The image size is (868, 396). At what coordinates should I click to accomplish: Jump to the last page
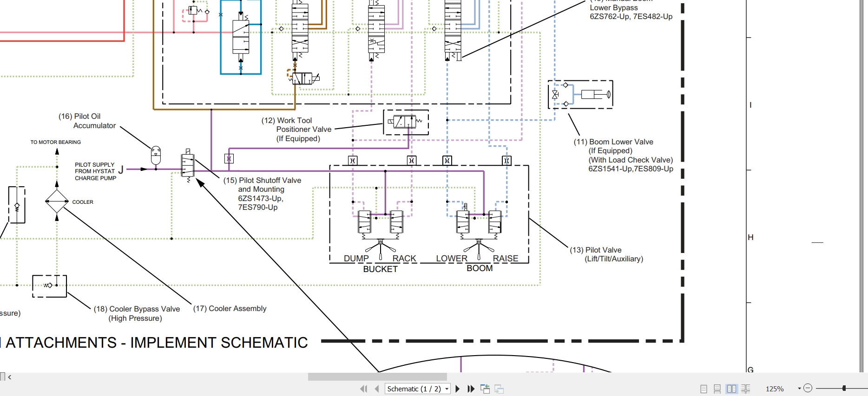click(x=471, y=389)
